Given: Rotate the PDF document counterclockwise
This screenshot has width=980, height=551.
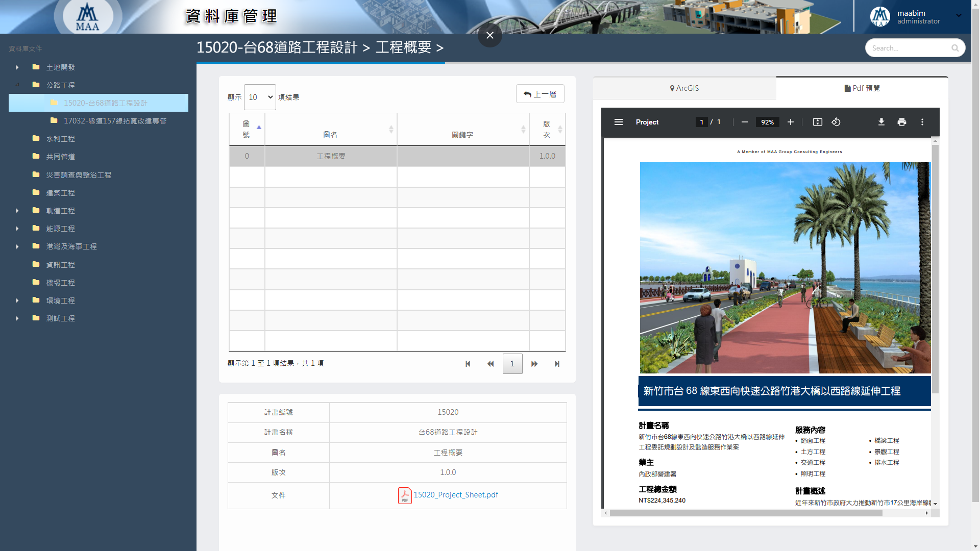Looking at the screenshot, I should 836,122.
